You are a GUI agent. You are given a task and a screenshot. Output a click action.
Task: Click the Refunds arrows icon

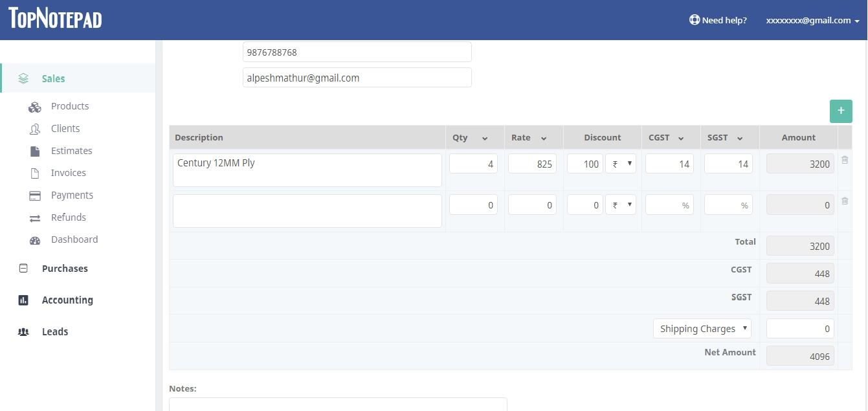pos(35,218)
